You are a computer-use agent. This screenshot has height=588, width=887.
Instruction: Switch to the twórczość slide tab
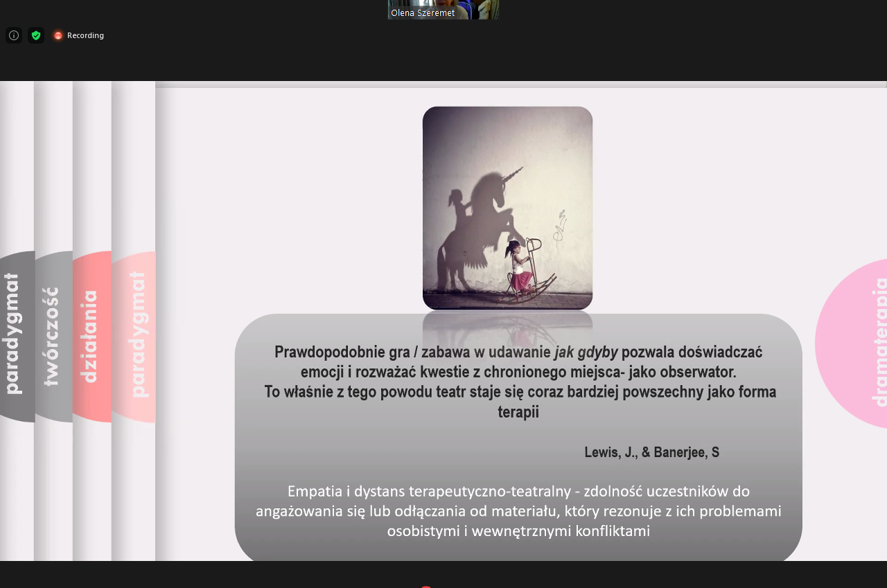point(53,337)
